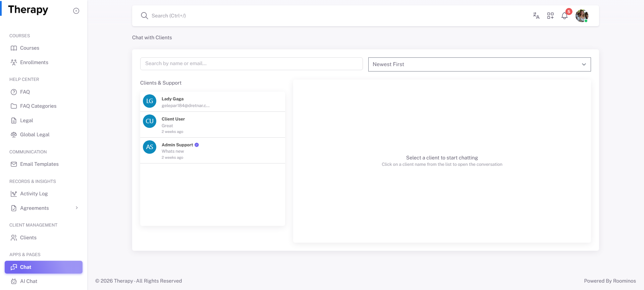Toggle the sidebar pin circle icon
Screen dimensions: 644x290
76,11
